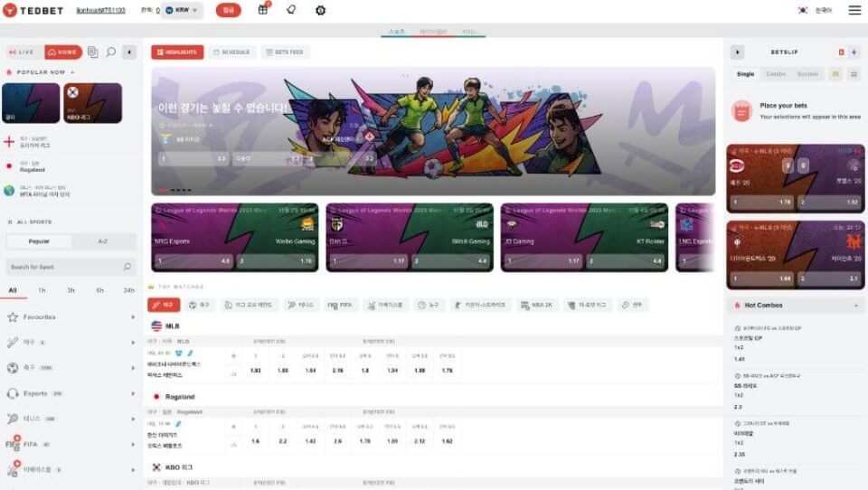
Task: Click the Betslip layout settings icon
Action: click(854, 73)
